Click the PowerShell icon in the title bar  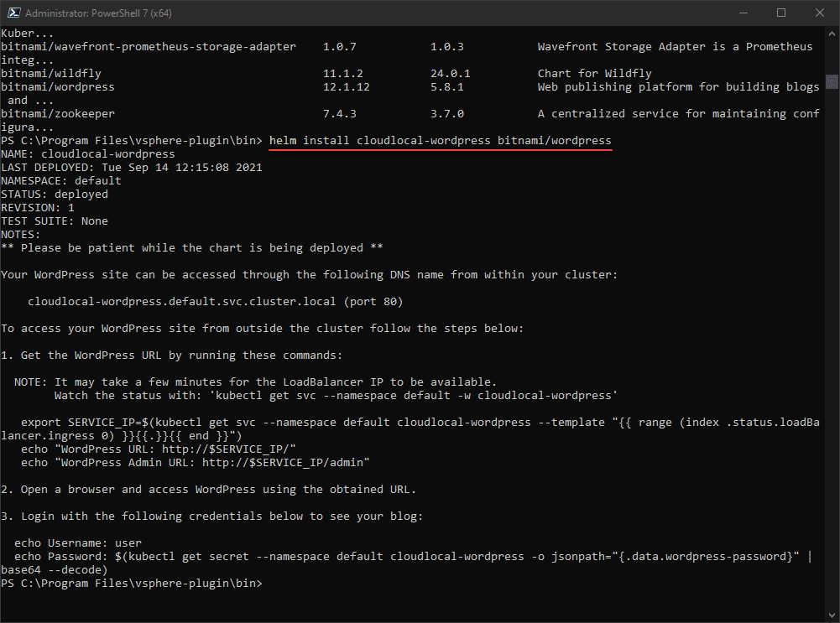coord(14,13)
